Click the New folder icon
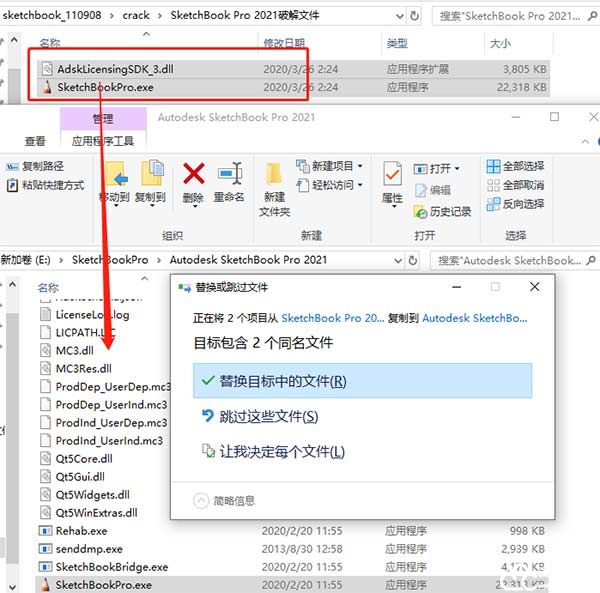The height and width of the screenshot is (593, 600). 274,173
